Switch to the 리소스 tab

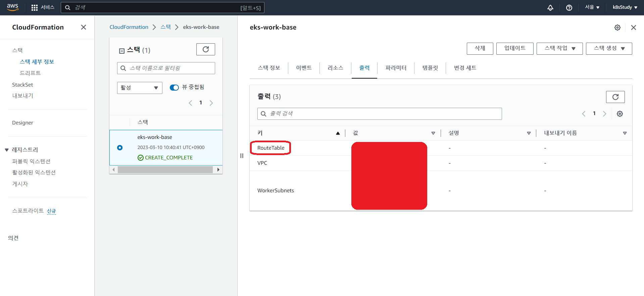coord(335,68)
